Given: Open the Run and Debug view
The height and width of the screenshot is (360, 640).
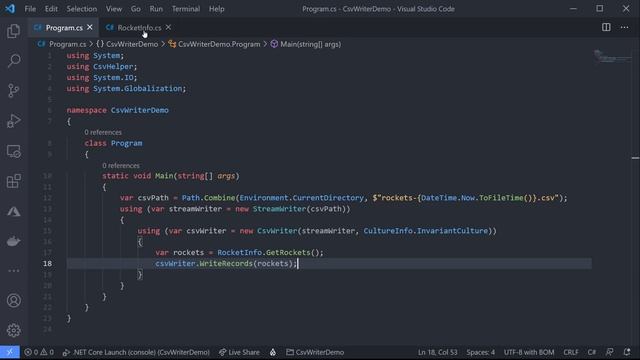Looking at the screenshot, I should (x=13, y=121).
